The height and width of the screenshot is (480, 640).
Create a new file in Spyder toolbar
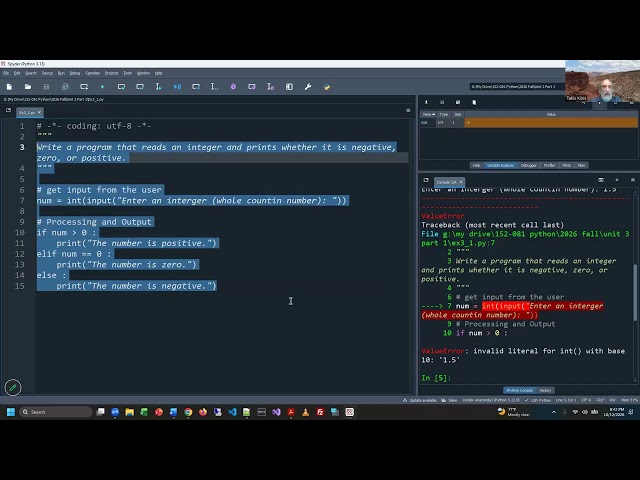9,87
